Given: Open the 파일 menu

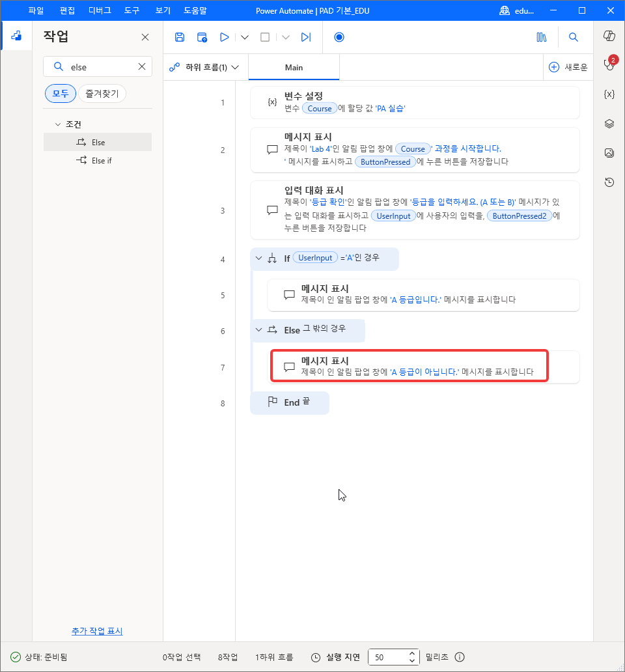Looking at the screenshot, I should tap(36, 10).
